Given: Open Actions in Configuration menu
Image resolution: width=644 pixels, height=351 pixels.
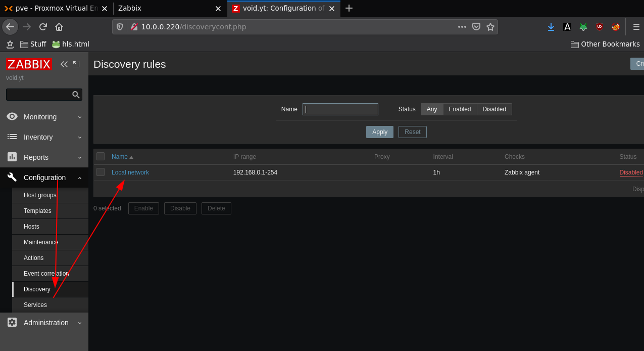Looking at the screenshot, I should (51, 258).
